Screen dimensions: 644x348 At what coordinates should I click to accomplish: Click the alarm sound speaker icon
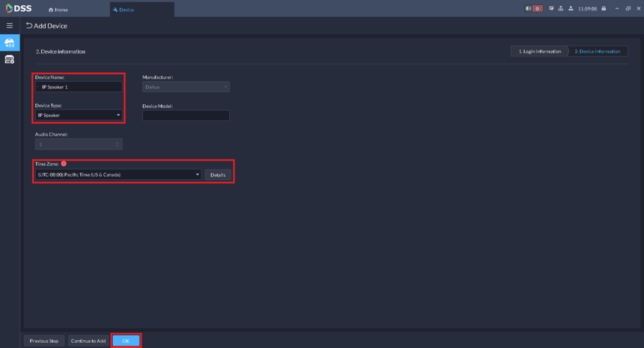pyautogui.click(x=528, y=8)
